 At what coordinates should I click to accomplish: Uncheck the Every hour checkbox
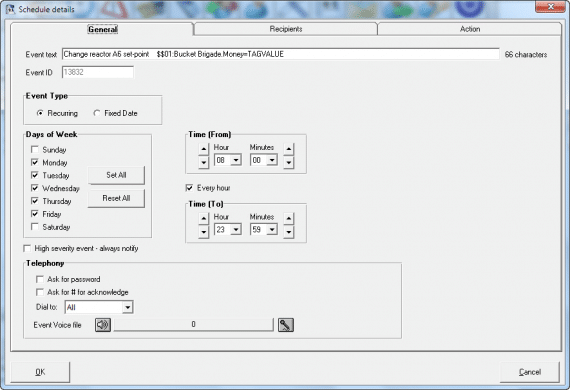pos(189,188)
